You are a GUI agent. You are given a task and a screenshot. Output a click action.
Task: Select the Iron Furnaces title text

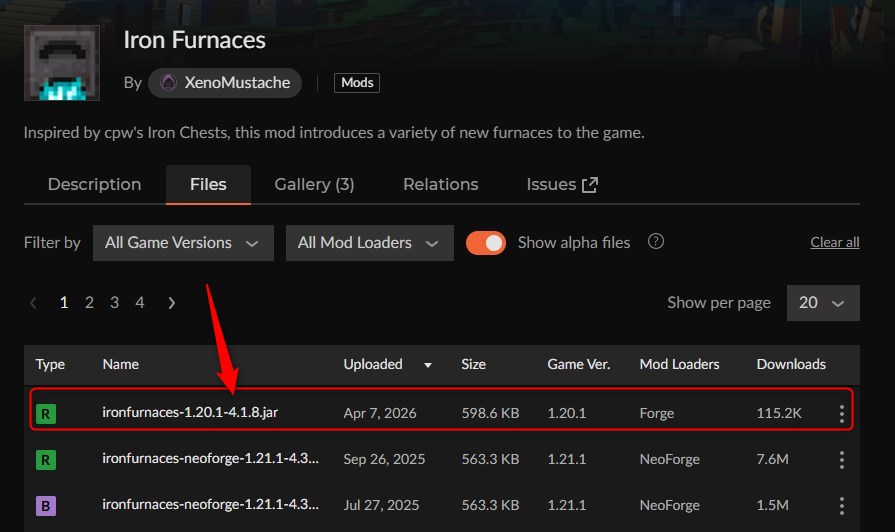click(x=195, y=40)
